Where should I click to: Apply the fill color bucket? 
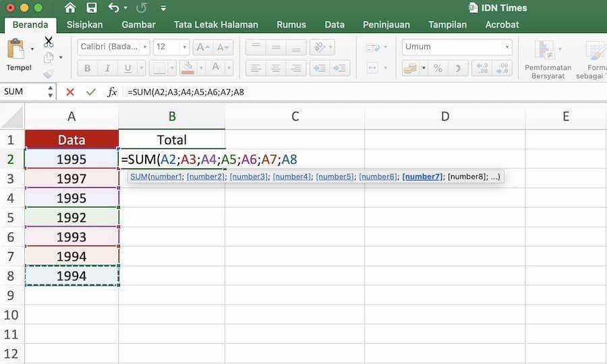[x=187, y=68]
